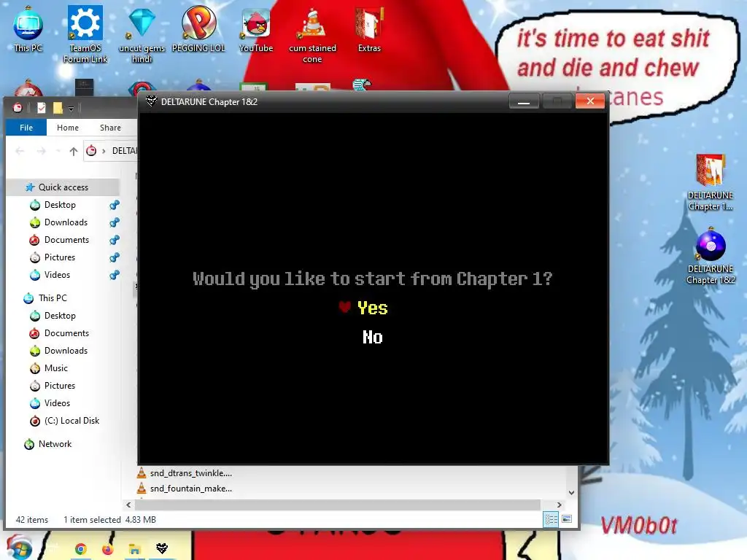Open Home ribbon tab in Explorer
Image resolution: width=747 pixels, height=560 pixels.
[x=68, y=128]
